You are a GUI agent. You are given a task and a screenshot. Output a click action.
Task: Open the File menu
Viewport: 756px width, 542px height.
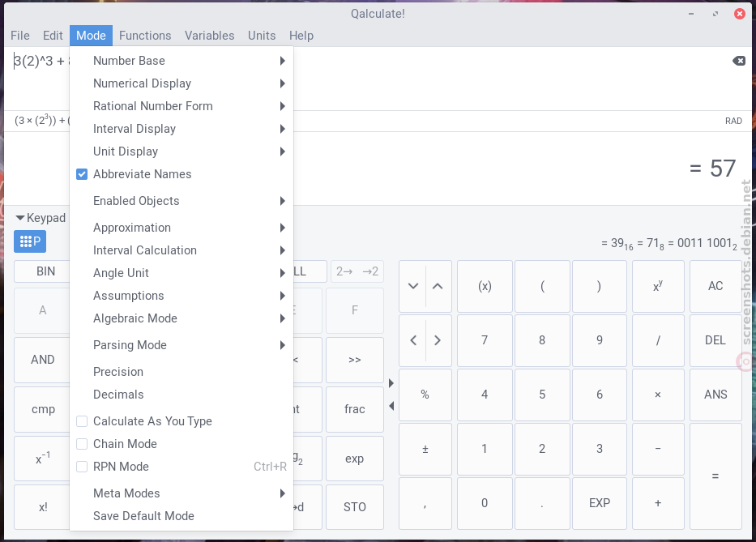click(20, 36)
